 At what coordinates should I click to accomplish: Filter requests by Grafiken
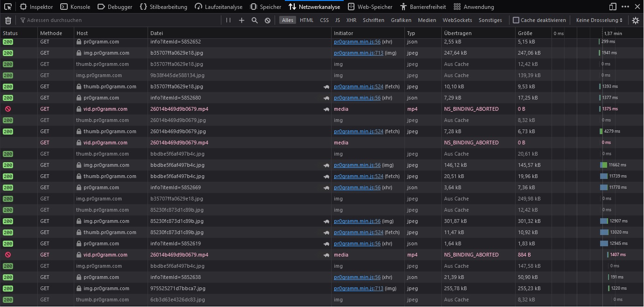pos(401,20)
